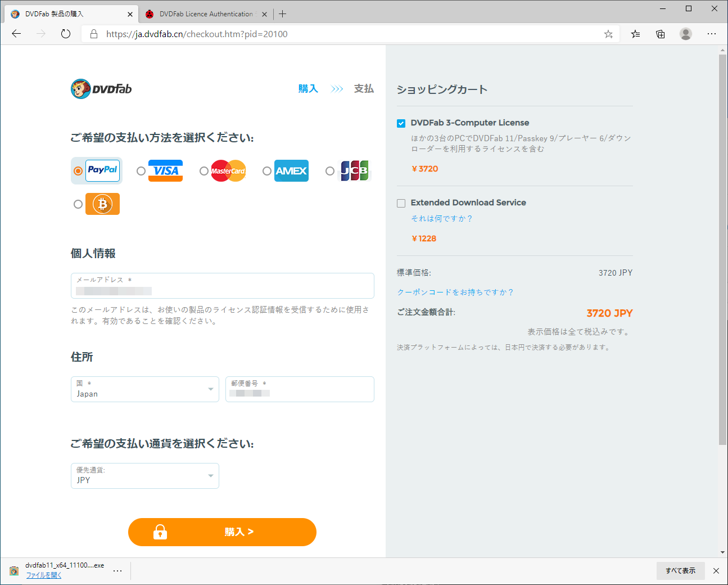728x585 pixels.
Task: Click the 3720 JPY order total
Action: pyautogui.click(x=609, y=313)
